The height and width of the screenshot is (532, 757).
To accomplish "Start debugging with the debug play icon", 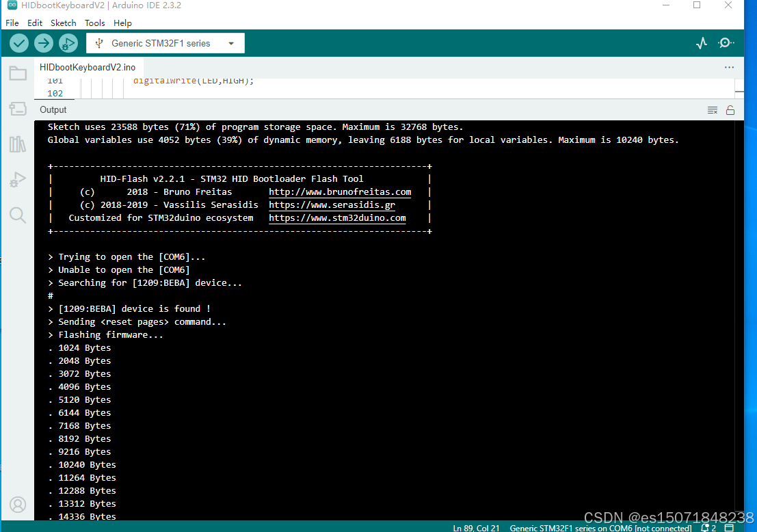I will point(68,44).
